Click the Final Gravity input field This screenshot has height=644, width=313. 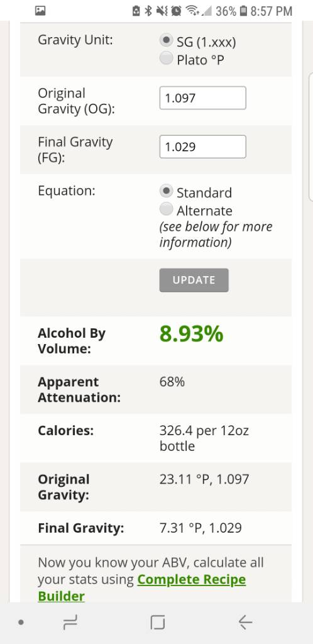[202, 147]
